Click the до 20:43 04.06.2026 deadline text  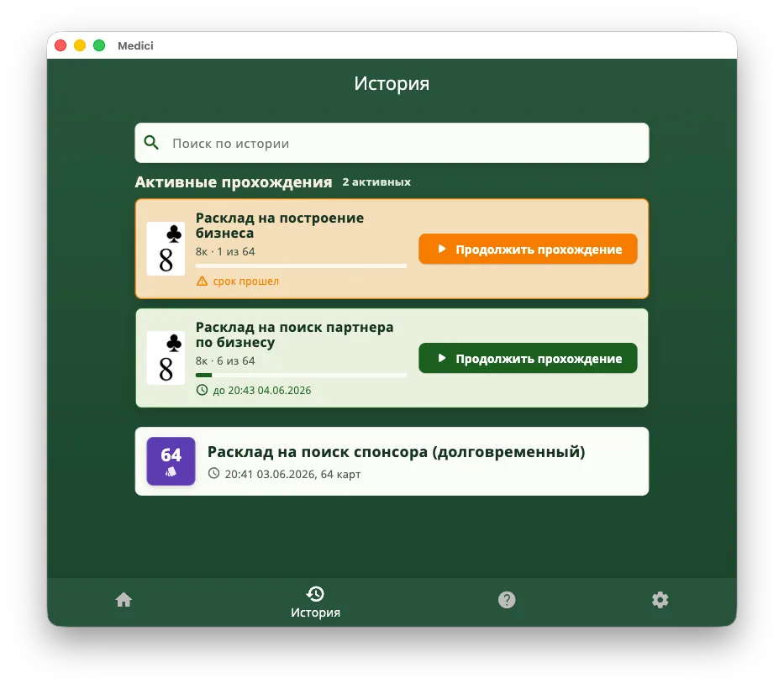coord(262,391)
